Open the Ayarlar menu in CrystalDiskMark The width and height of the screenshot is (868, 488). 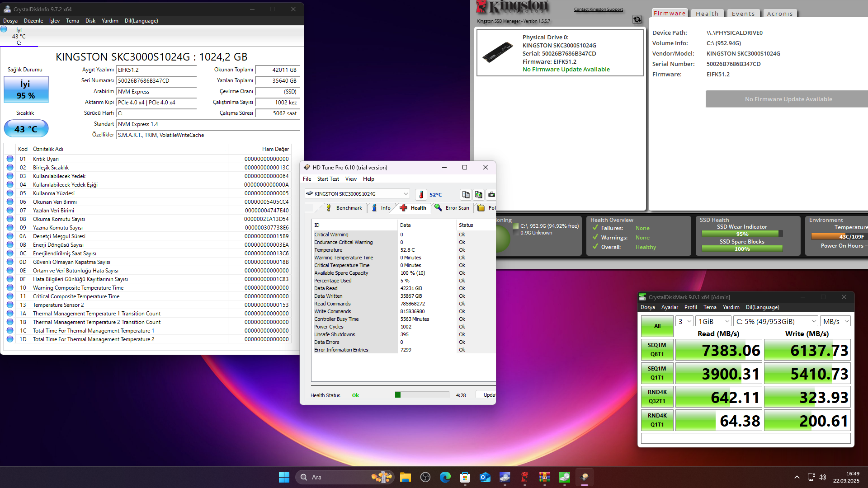coord(670,307)
